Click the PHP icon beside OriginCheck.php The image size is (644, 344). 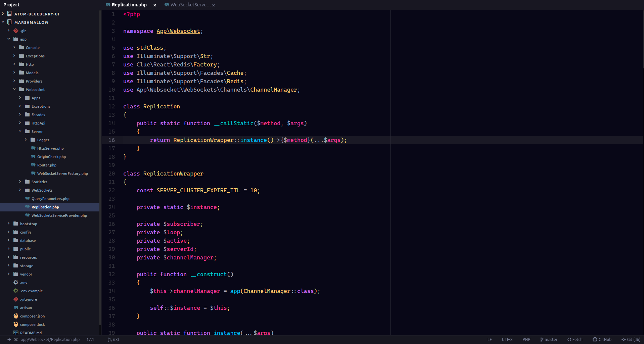coord(33,157)
